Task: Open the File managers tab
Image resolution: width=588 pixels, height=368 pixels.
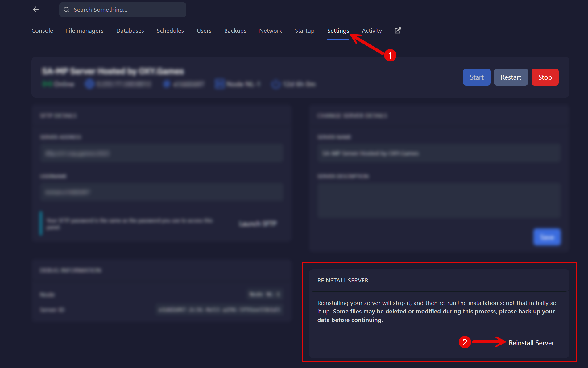Action: tap(85, 31)
